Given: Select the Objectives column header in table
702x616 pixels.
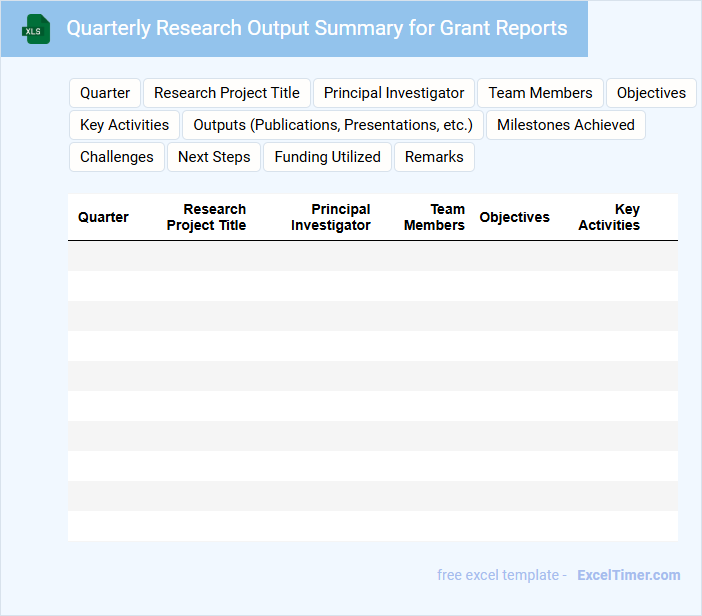Looking at the screenshot, I should (x=514, y=217).
